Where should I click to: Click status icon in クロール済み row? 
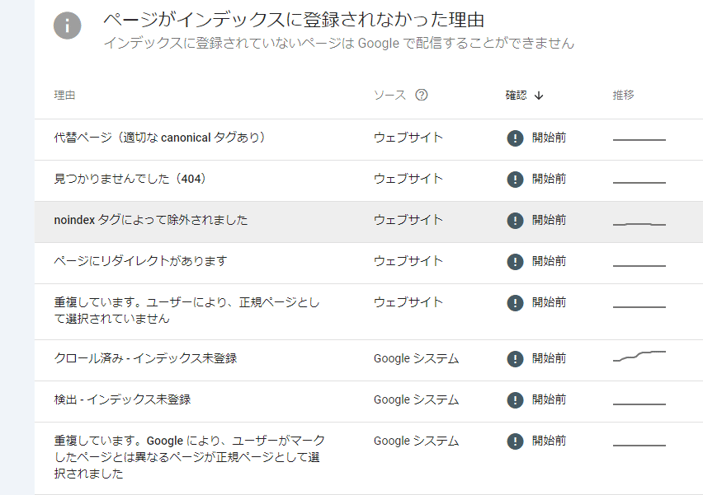tap(515, 359)
